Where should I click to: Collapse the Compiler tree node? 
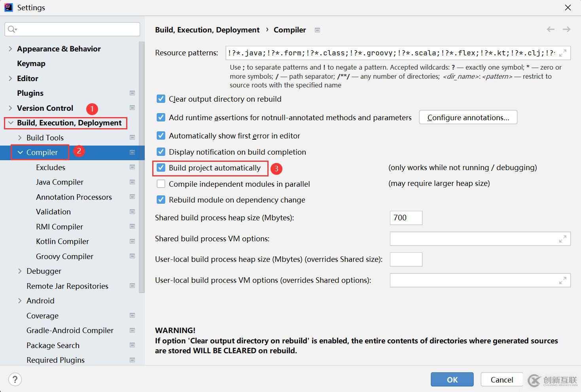20,152
